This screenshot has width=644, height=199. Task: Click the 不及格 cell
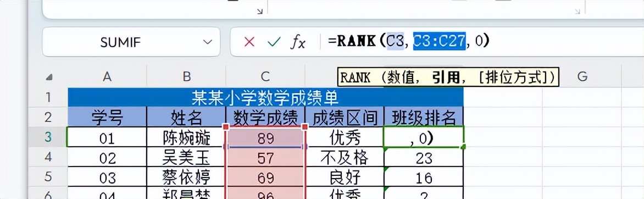pos(345,157)
